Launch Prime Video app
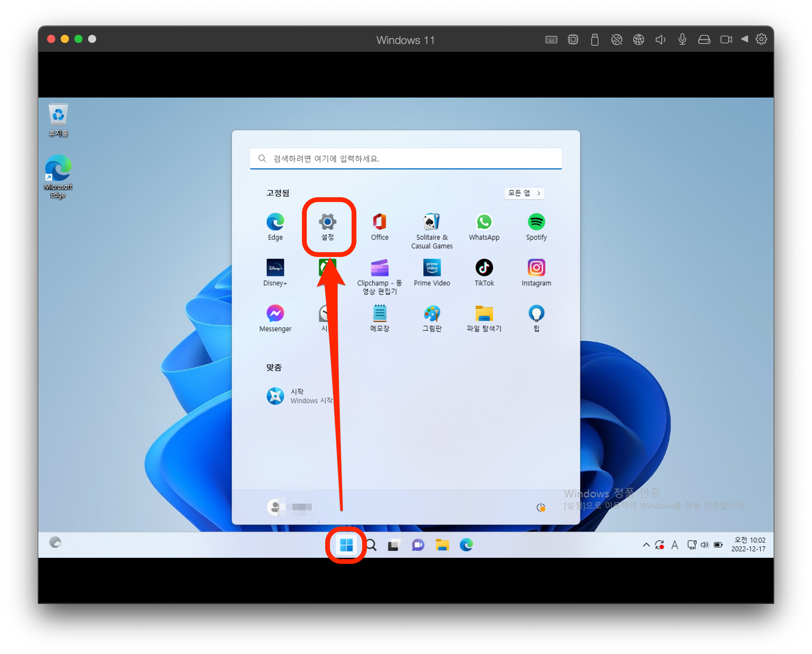The height and width of the screenshot is (654, 812). click(x=432, y=272)
